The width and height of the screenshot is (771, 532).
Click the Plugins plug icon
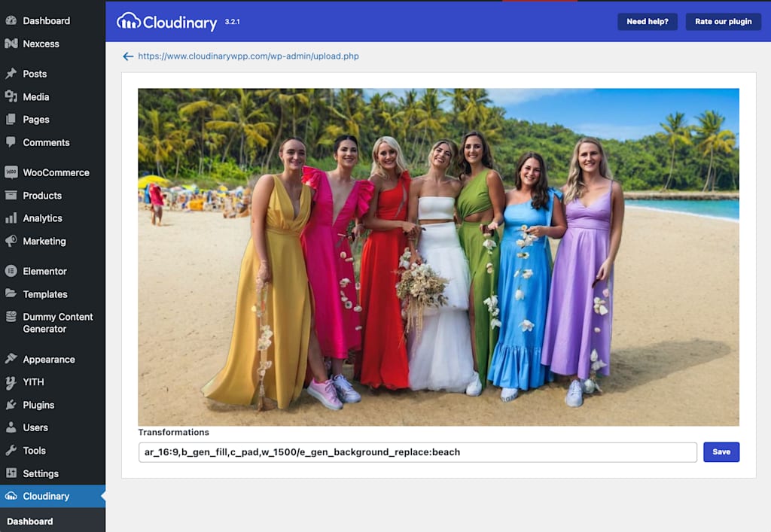(11, 405)
